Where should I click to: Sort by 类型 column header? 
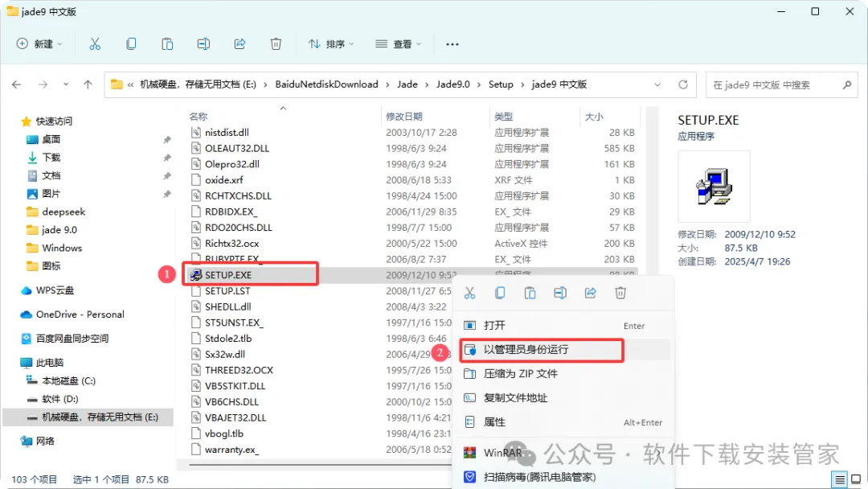[504, 117]
